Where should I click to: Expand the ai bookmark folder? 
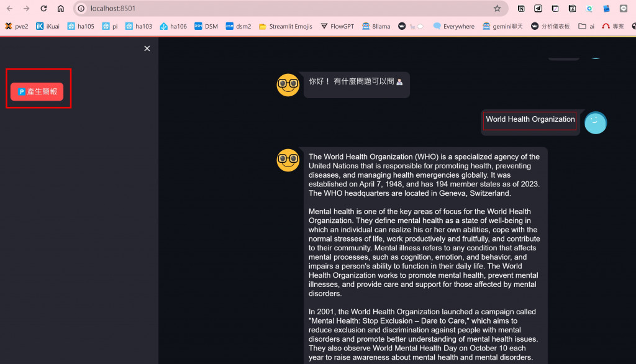point(586,26)
